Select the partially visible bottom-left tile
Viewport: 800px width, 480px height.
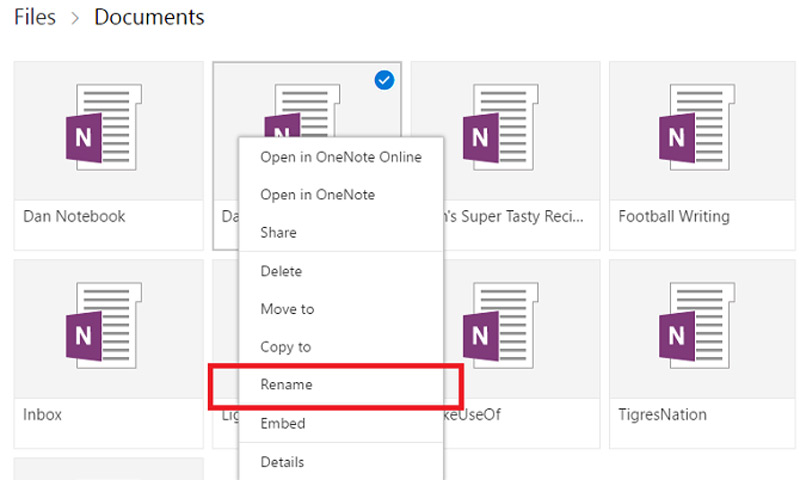coord(108,469)
